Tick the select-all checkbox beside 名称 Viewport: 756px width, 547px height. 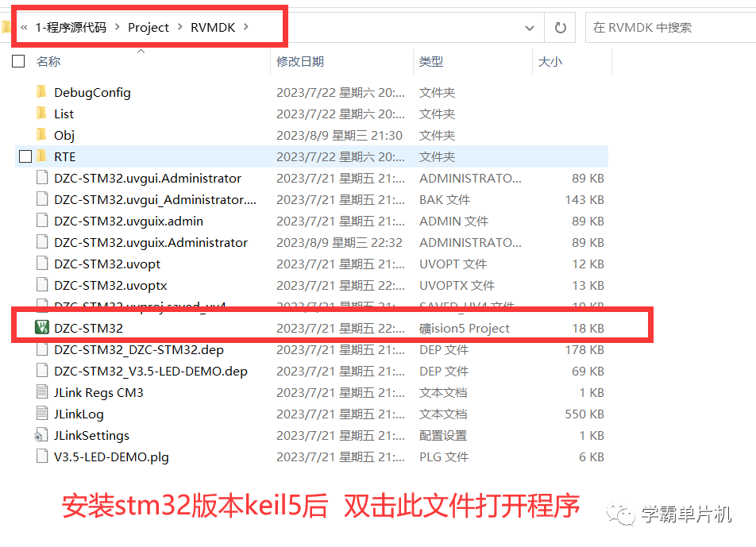click(18, 61)
